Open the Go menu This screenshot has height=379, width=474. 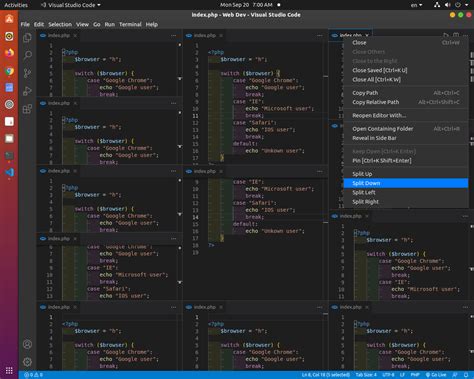[97, 24]
